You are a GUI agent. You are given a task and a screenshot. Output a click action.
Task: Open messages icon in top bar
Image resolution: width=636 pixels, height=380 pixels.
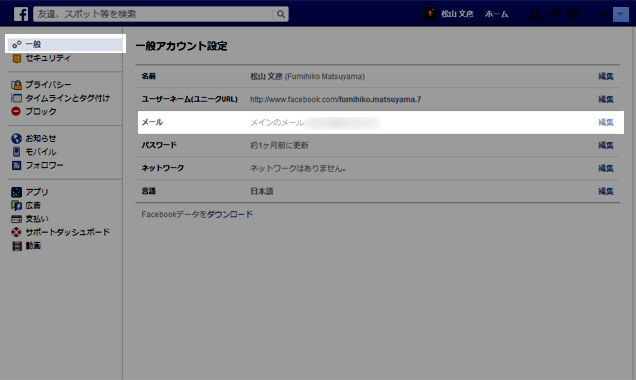click(x=554, y=14)
